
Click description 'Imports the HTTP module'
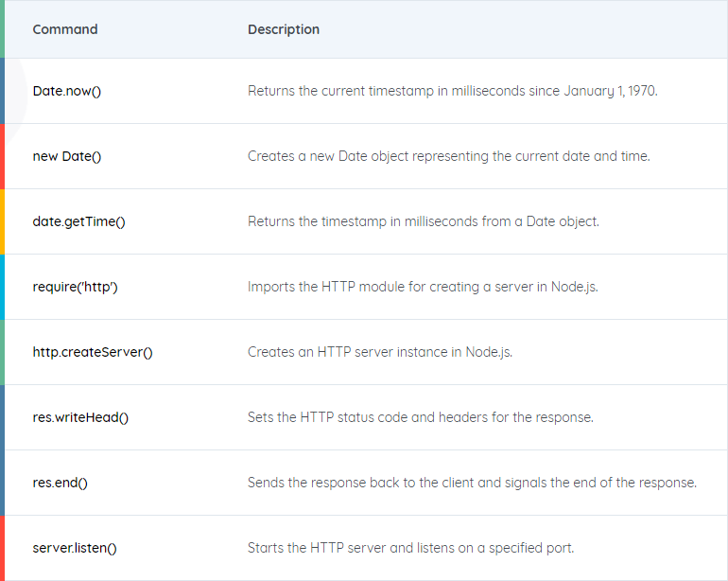point(423,287)
